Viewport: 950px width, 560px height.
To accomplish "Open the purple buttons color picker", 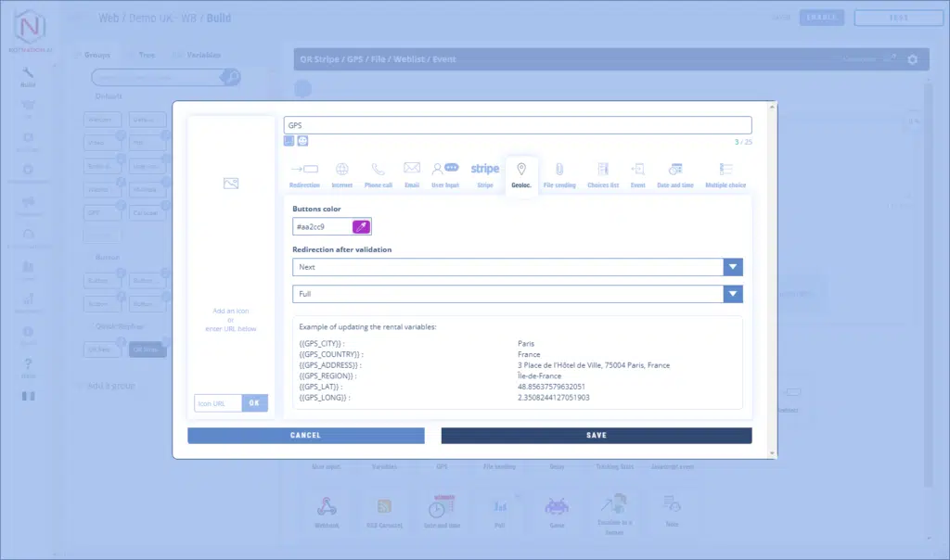I will [361, 227].
